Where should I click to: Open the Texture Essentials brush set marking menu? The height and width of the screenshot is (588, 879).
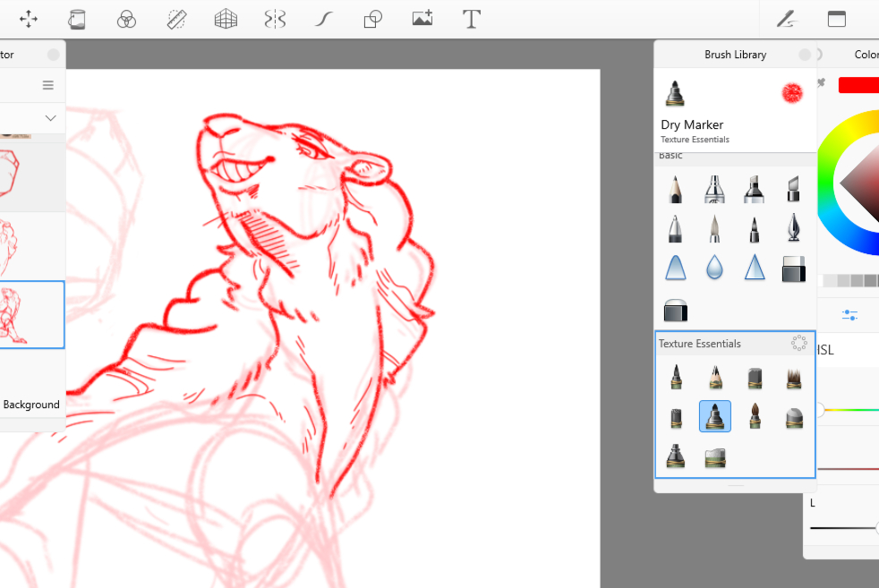pos(799,344)
